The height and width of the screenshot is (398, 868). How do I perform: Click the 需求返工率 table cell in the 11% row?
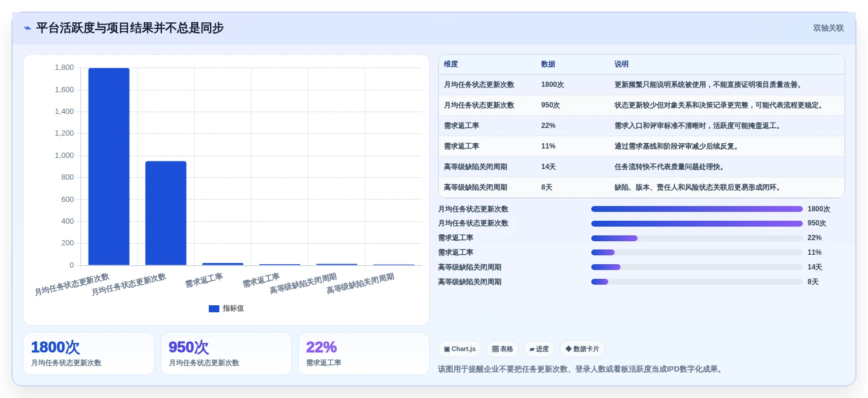(462, 146)
